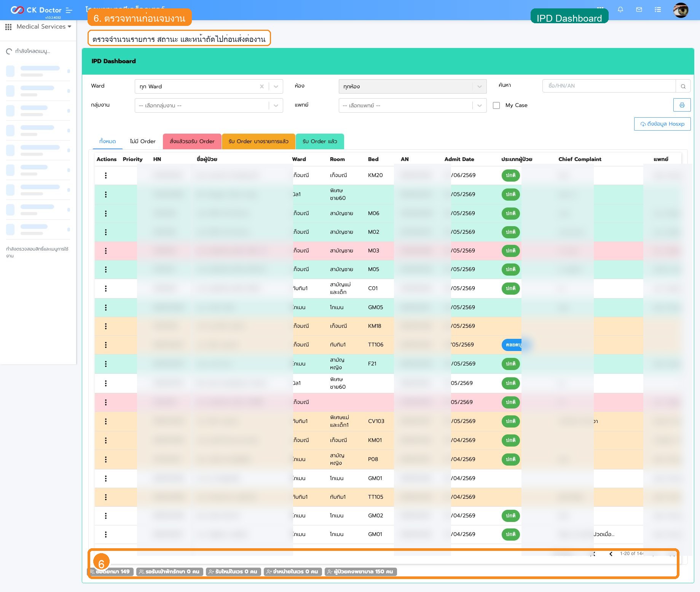Open actions menu for bed GM02 row
Viewport: 700px width, 592px height.
click(x=106, y=516)
